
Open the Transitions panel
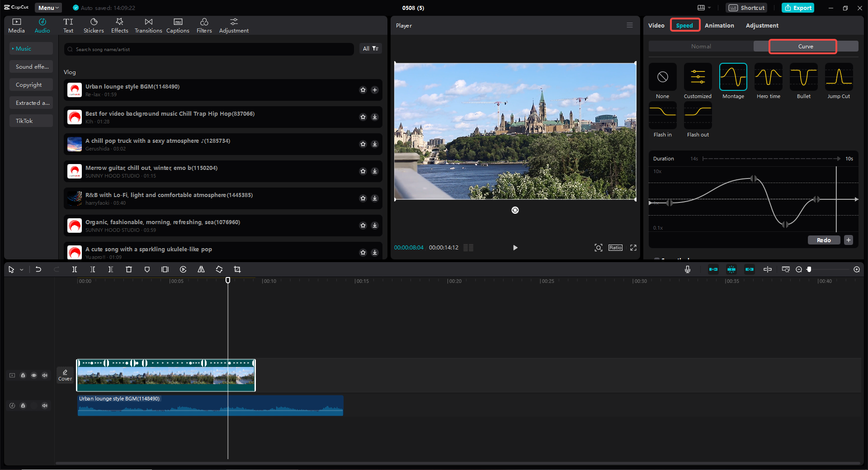point(148,25)
